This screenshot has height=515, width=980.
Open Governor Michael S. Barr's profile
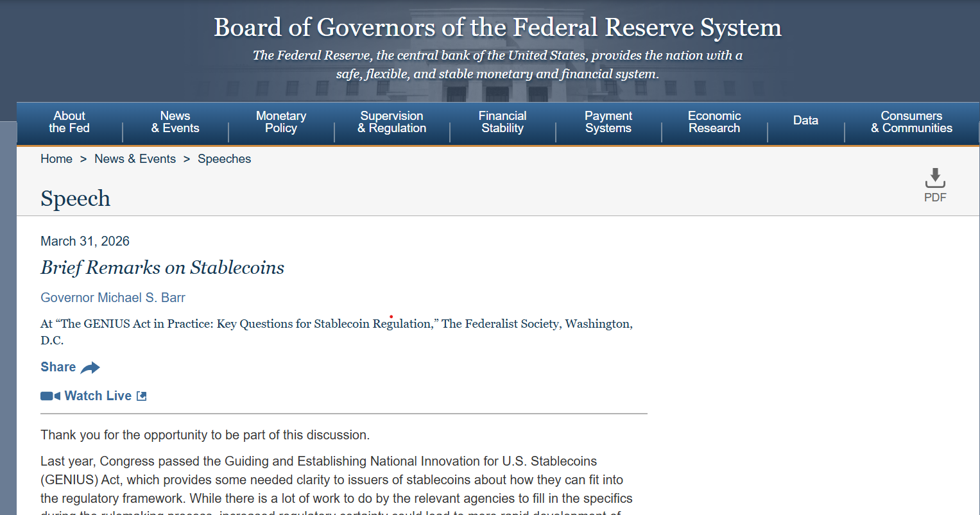(x=113, y=298)
